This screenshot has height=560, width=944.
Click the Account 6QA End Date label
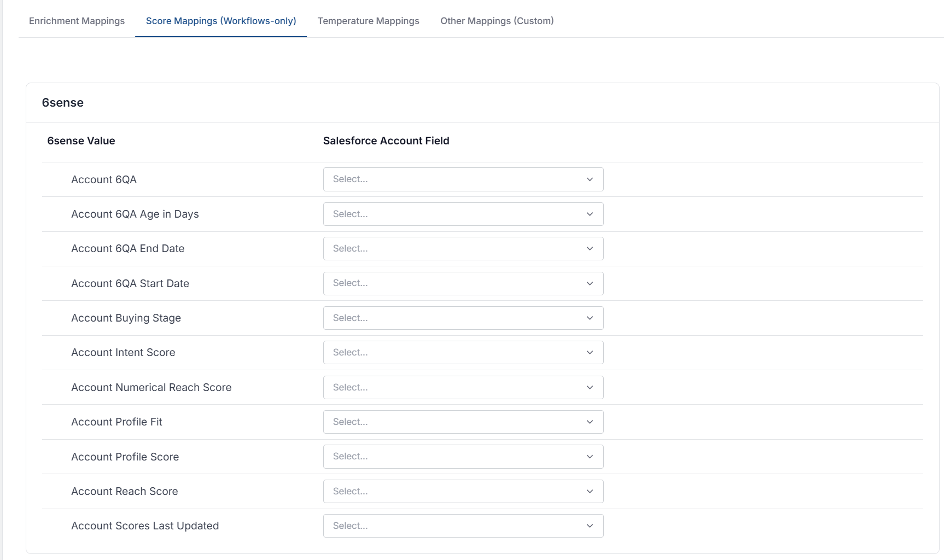click(128, 248)
